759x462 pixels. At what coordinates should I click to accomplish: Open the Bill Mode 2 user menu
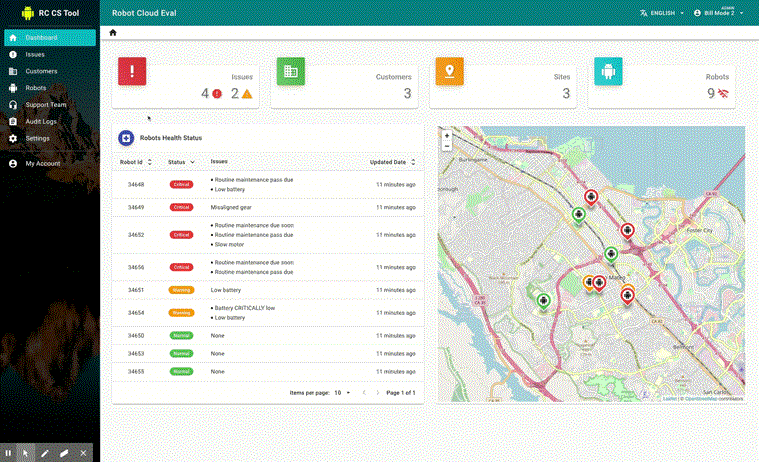tap(720, 13)
